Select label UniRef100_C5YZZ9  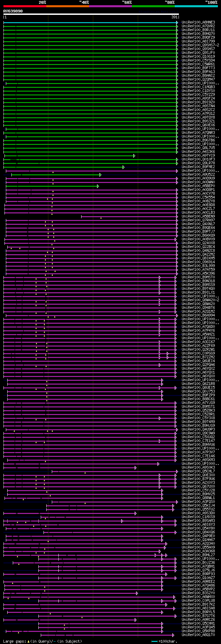[198, 95]
